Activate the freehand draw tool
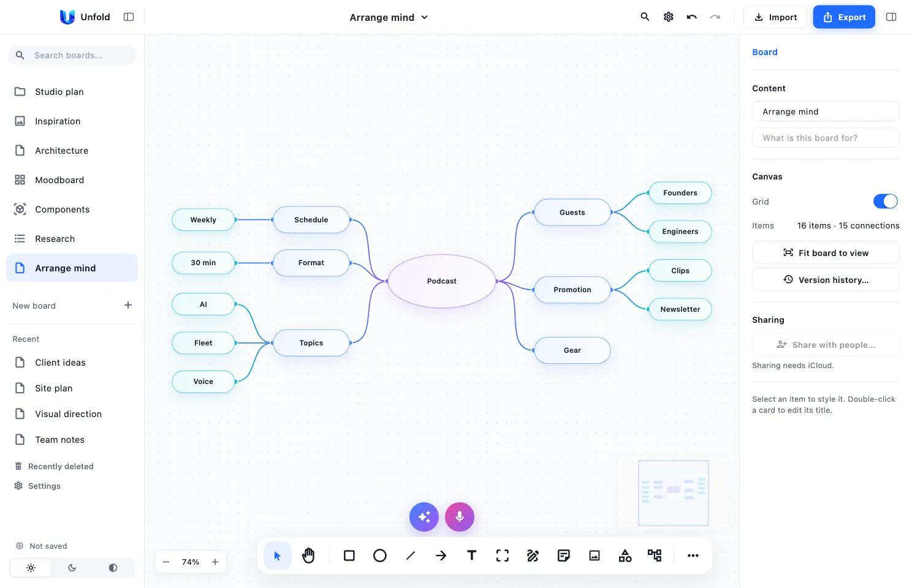 (x=533, y=556)
